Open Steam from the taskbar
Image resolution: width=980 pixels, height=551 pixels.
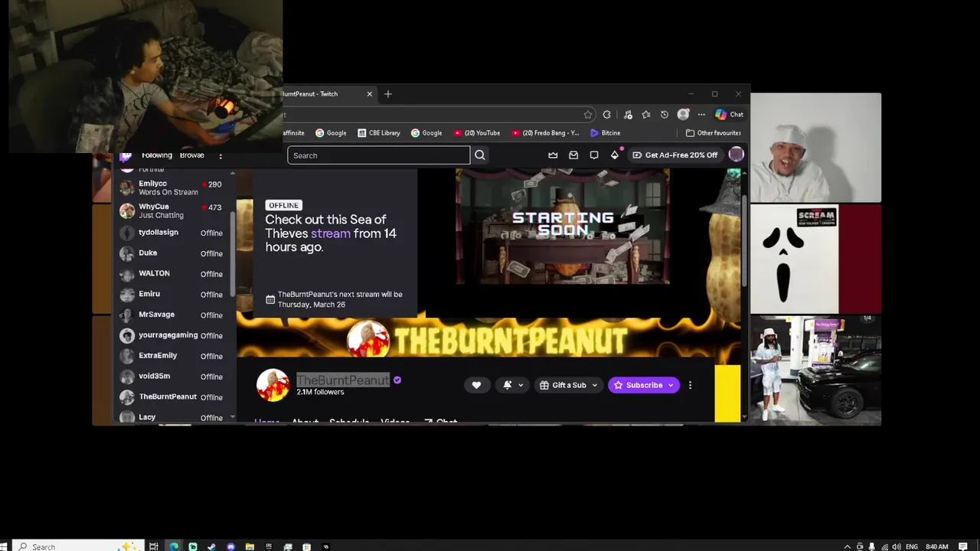click(x=211, y=546)
